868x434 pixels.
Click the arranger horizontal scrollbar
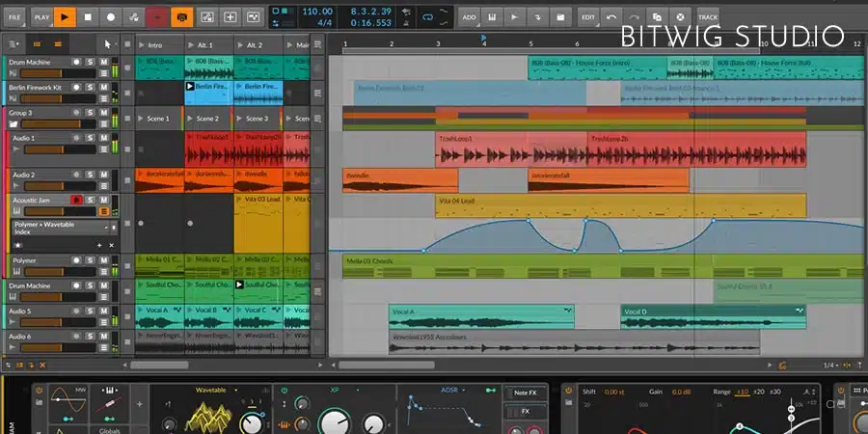click(387, 366)
